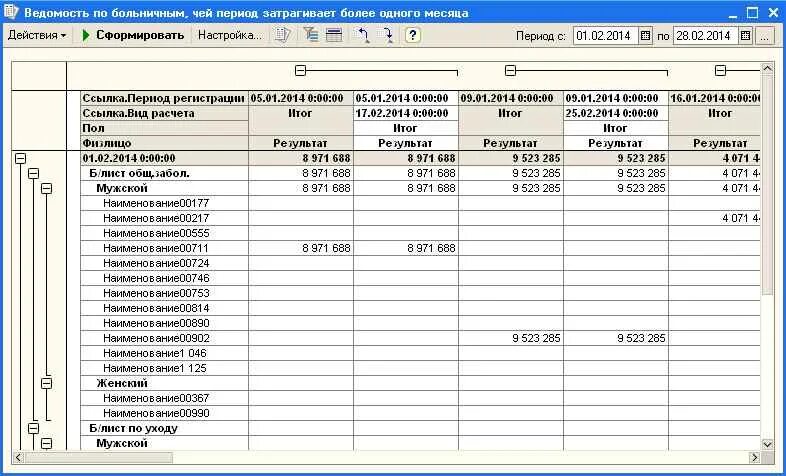Click the Пол header cell
The height and width of the screenshot is (476, 786).
(x=164, y=128)
